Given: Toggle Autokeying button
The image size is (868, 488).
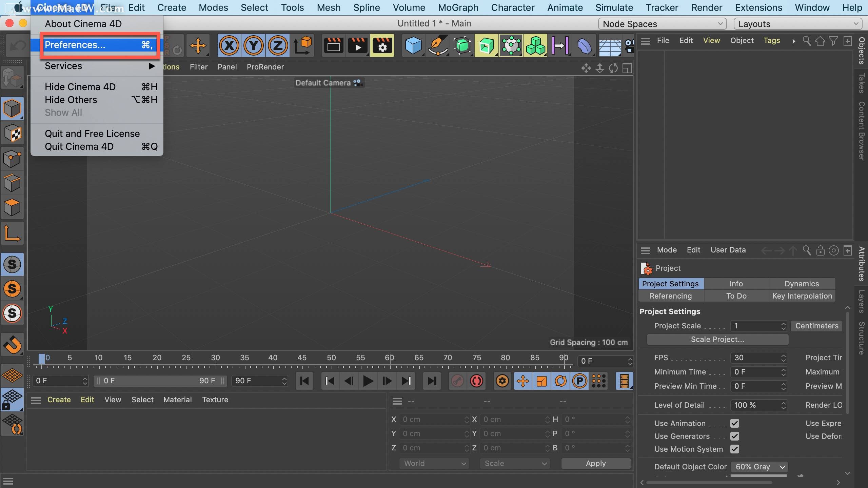Looking at the screenshot, I should pyautogui.click(x=476, y=381).
